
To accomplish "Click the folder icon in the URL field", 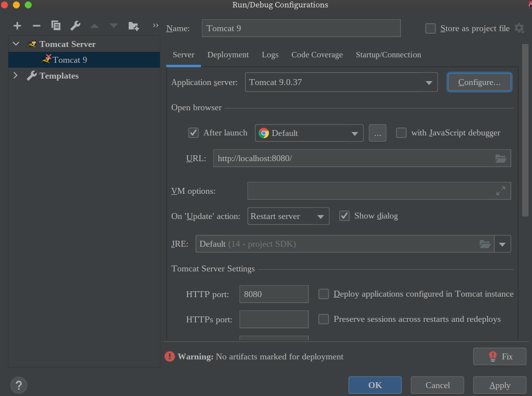I will click(501, 158).
